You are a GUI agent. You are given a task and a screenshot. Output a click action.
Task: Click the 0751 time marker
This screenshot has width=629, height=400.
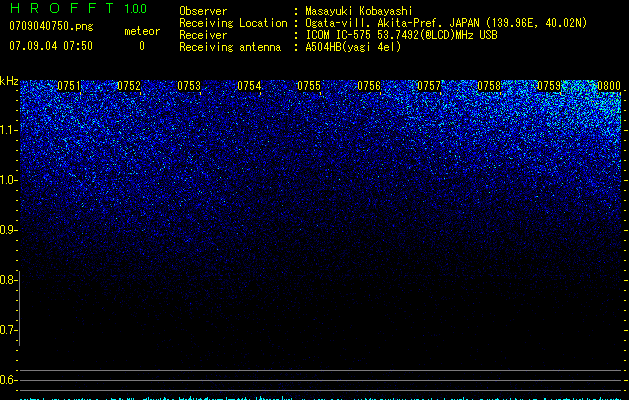click(x=69, y=86)
